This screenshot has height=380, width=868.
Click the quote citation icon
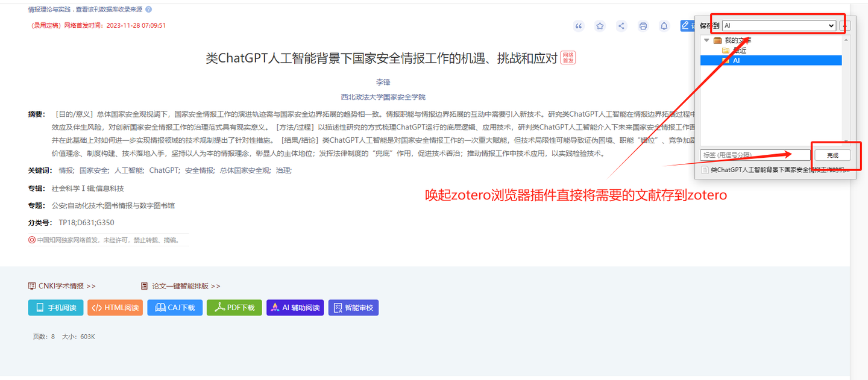click(x=579, y=26)
